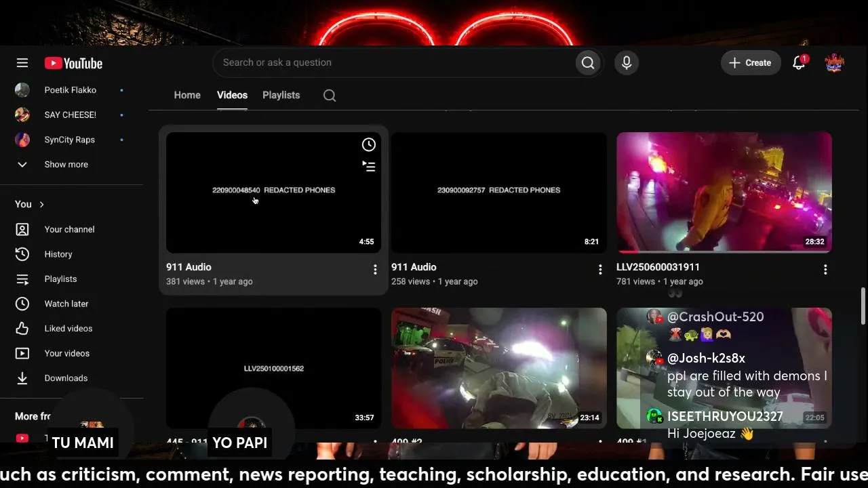Expand the You section chevron
The height and width of the screenshot is (488, 868).
tap(42, 204)
